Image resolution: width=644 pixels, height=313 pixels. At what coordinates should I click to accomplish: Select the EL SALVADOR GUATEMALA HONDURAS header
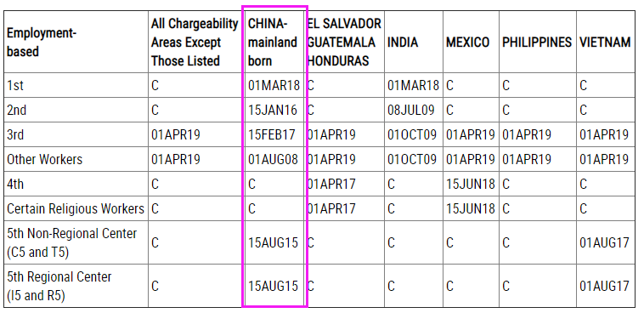tap(344, 43)
